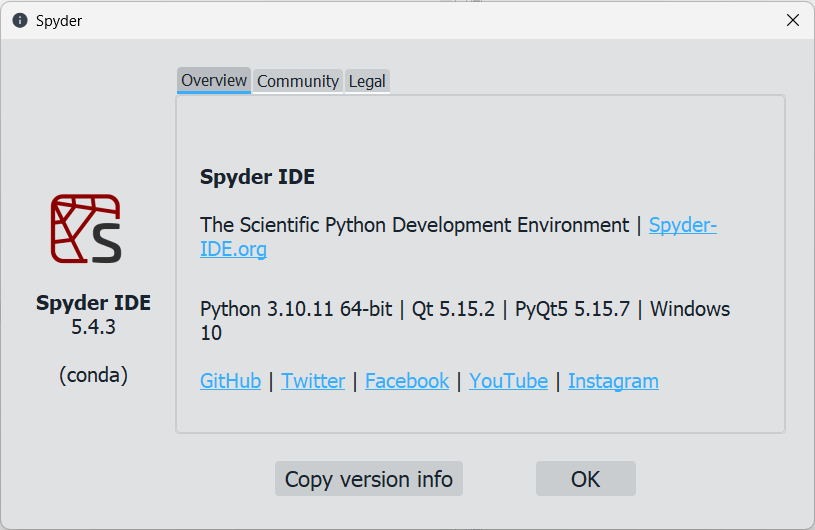This screenshot has height=530, width=815.
Task: Switch to the Overview tab
Action: tap(214, 81)
